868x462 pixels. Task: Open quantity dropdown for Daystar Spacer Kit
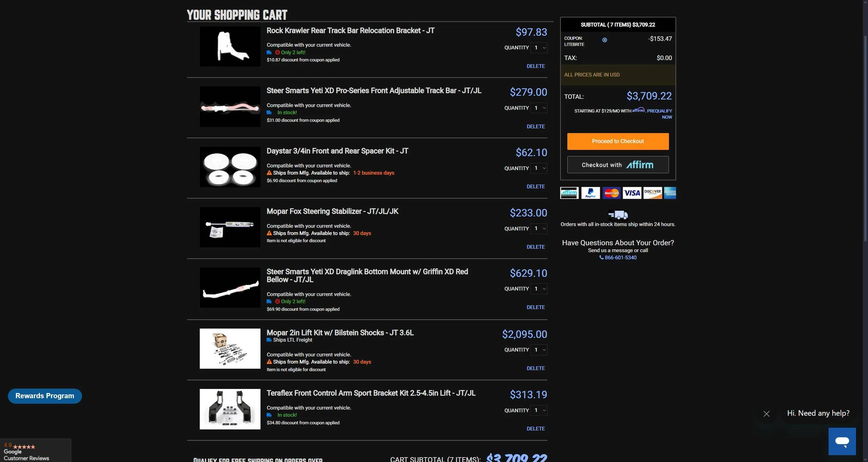pyautogui.click(x=539, y=168)
